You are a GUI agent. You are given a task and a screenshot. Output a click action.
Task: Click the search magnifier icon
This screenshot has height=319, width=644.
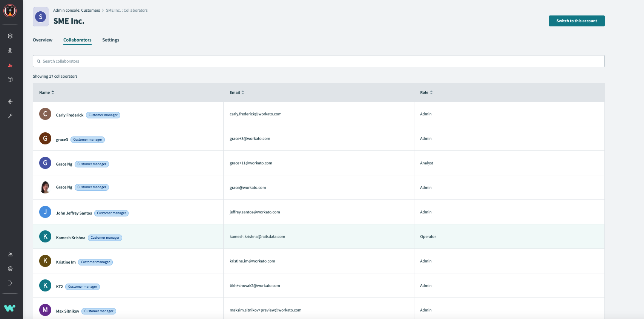tap(38, 61)
